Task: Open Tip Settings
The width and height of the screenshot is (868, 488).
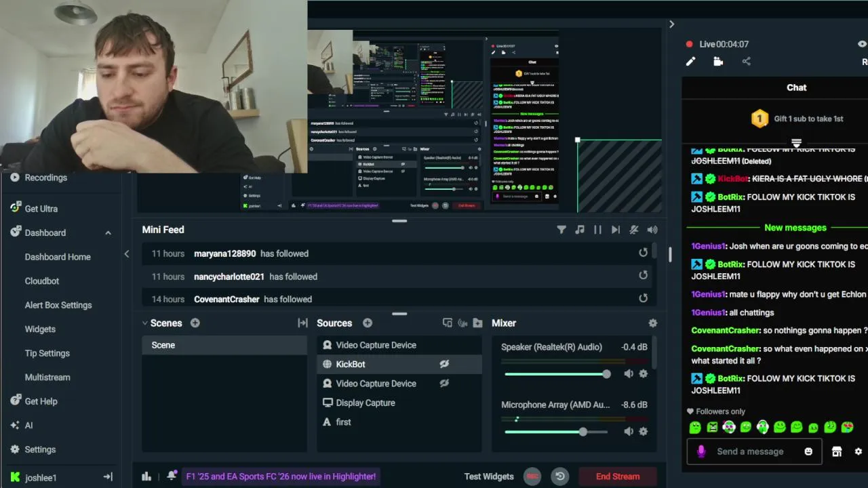Action: click(47, 353)
